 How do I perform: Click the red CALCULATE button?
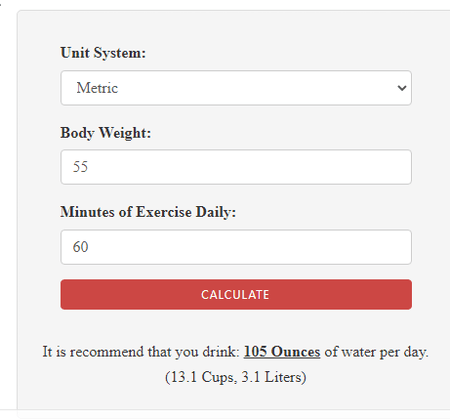pos(236,294)
